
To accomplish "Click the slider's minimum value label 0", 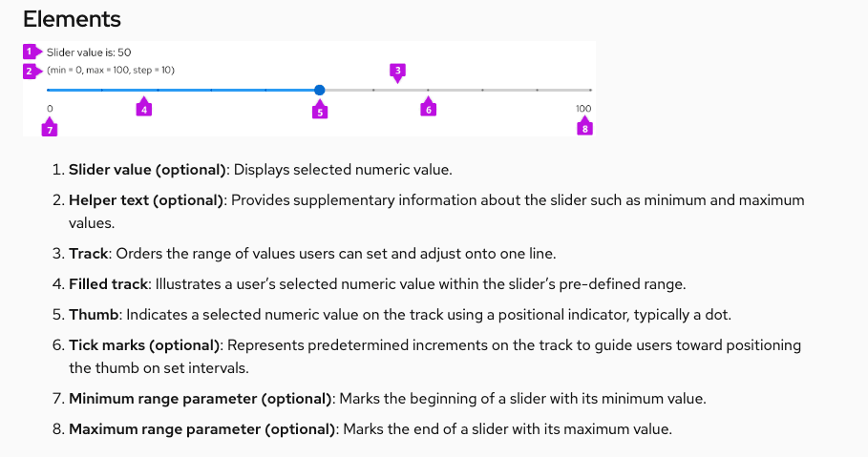I will pyautogui.click(x=50, y=109).
